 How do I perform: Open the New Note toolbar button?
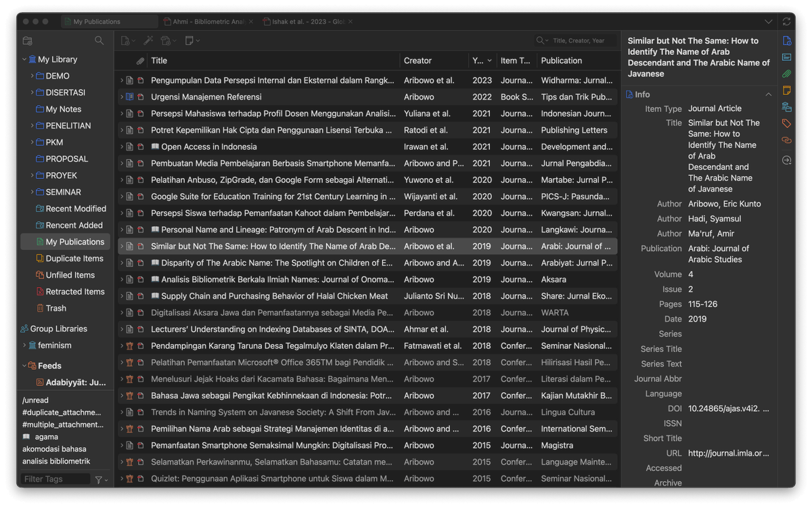coord(192,41)
